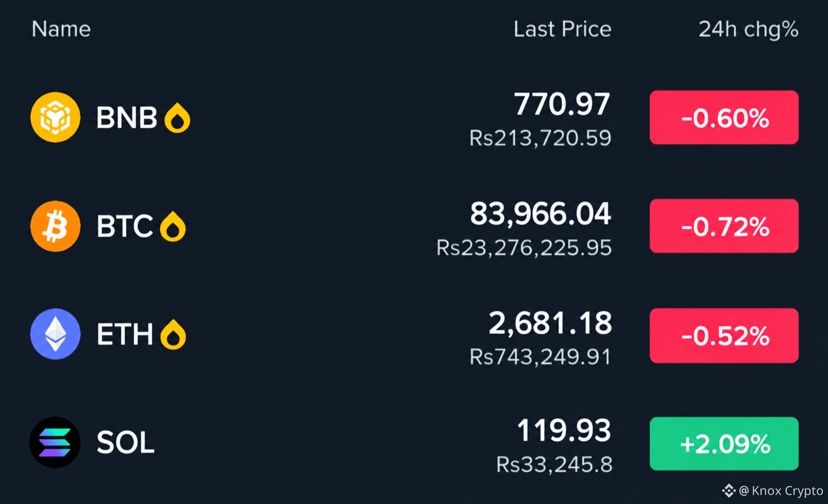Click the BNB coin logo icon
The width and height of the screenshot is (828, 504).
click(55, 117)
